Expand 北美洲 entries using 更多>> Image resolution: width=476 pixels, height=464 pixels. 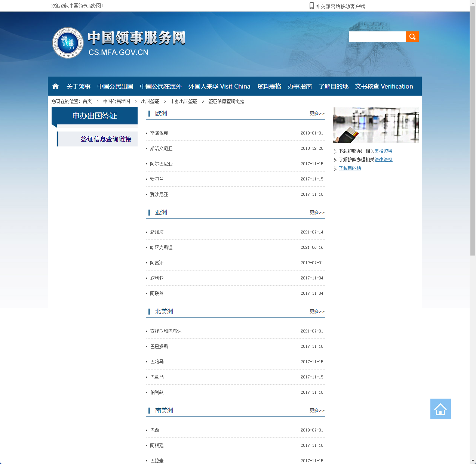coord(316,312)
